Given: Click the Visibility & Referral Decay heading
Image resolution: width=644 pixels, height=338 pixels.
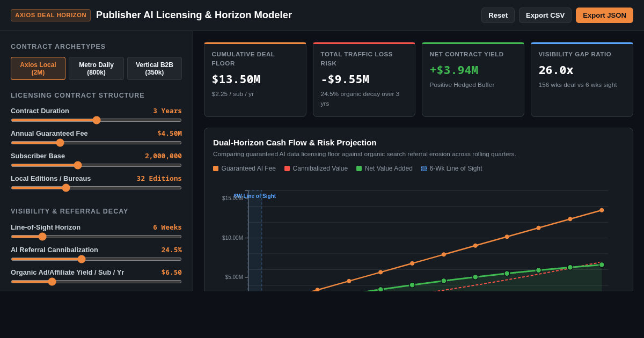Looking at the screenshot, I should pyautogui.click(x=70, y=211).
